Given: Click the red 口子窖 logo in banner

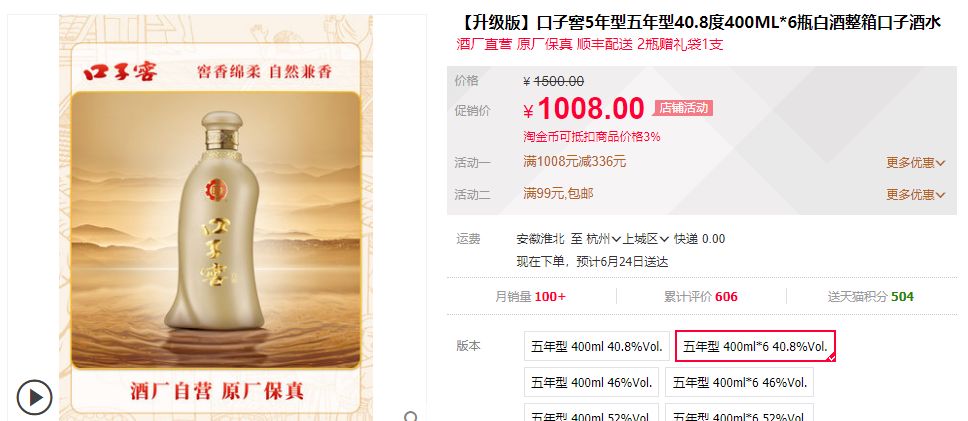Looking at the screenshot, I should click(x=120, y=72).
